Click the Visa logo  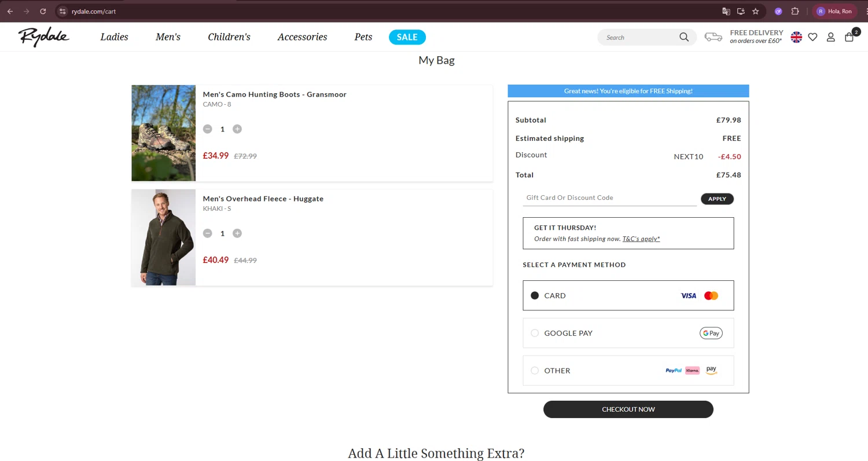689,296
